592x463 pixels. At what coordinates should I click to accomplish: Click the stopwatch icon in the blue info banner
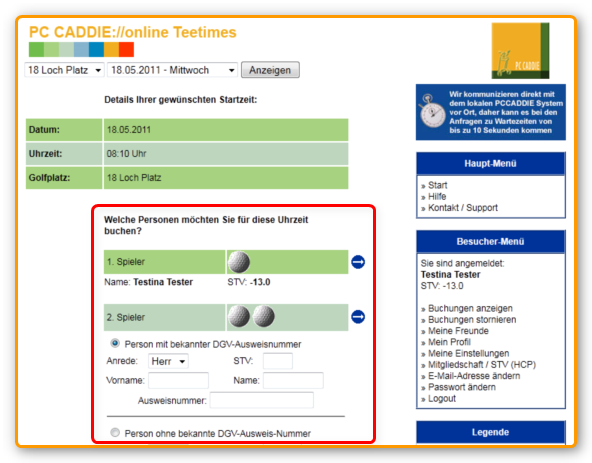tap(433, 111)
